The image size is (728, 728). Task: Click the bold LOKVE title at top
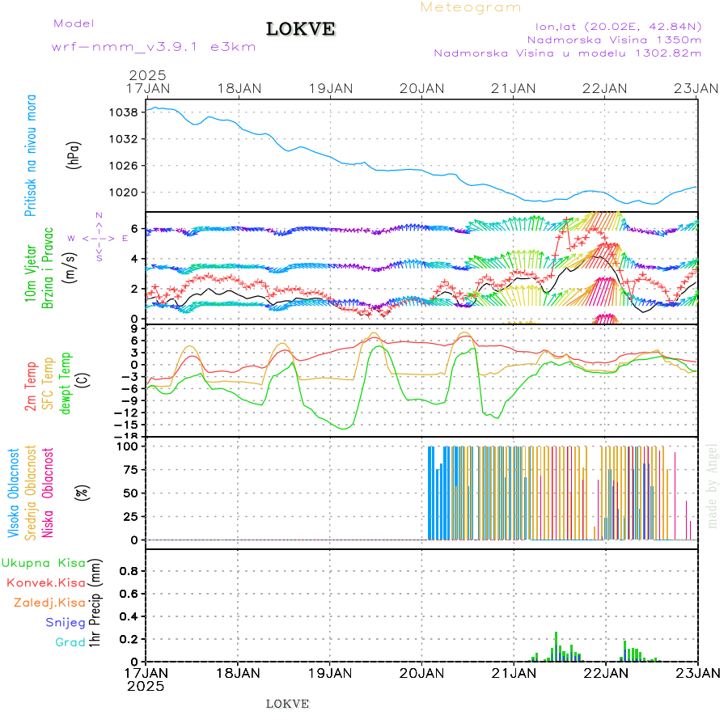coord(301,30)
